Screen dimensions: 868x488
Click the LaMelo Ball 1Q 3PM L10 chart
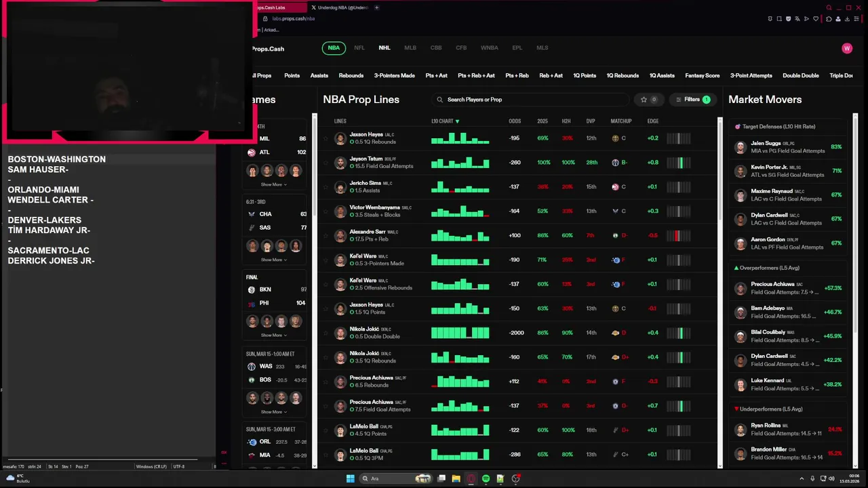[460, 455]
